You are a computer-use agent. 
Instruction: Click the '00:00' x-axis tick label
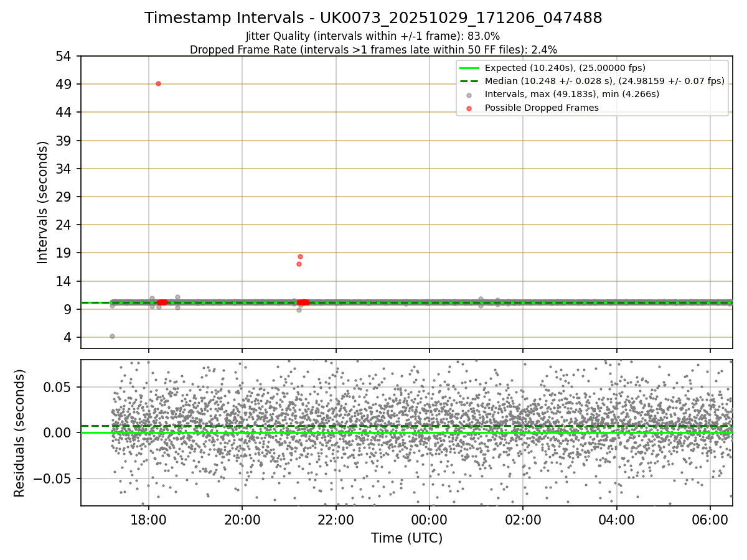click(x=430, y=520)
